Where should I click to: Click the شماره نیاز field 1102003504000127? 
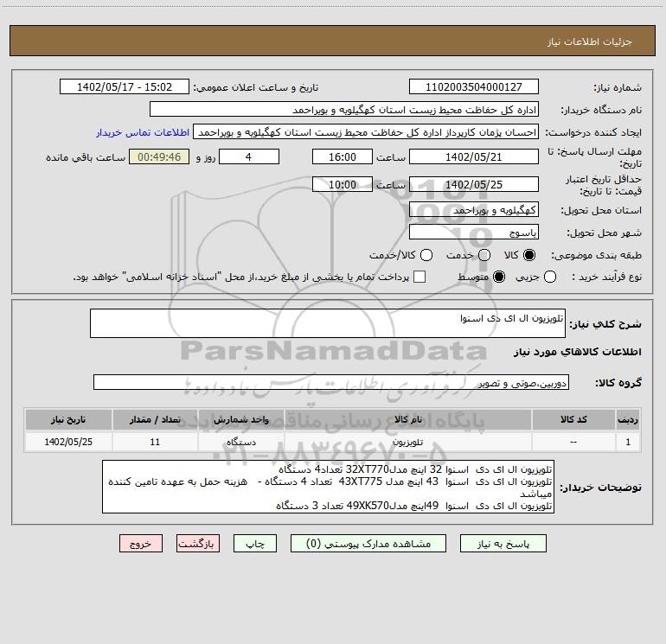pos(474,87)
